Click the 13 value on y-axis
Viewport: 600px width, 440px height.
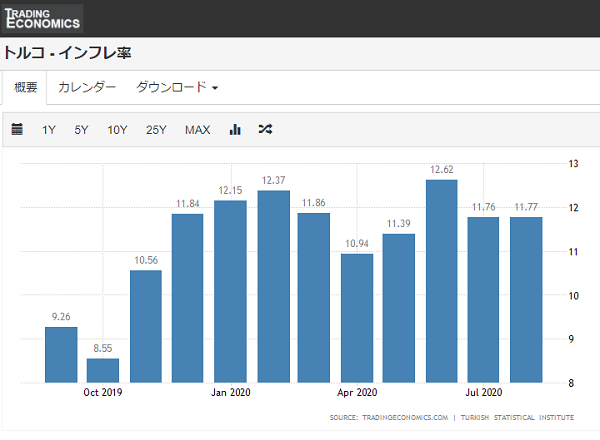573,164
